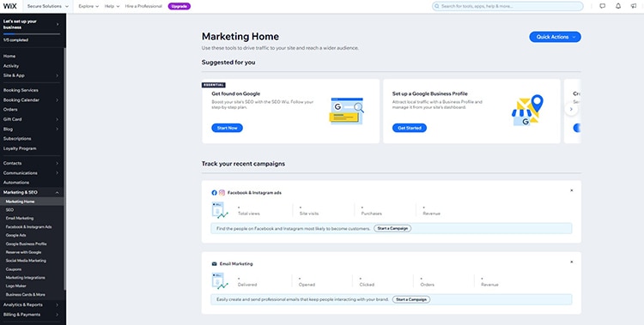Open Let's set up your business
Screen dimensions: 644x325
[31, 24]
